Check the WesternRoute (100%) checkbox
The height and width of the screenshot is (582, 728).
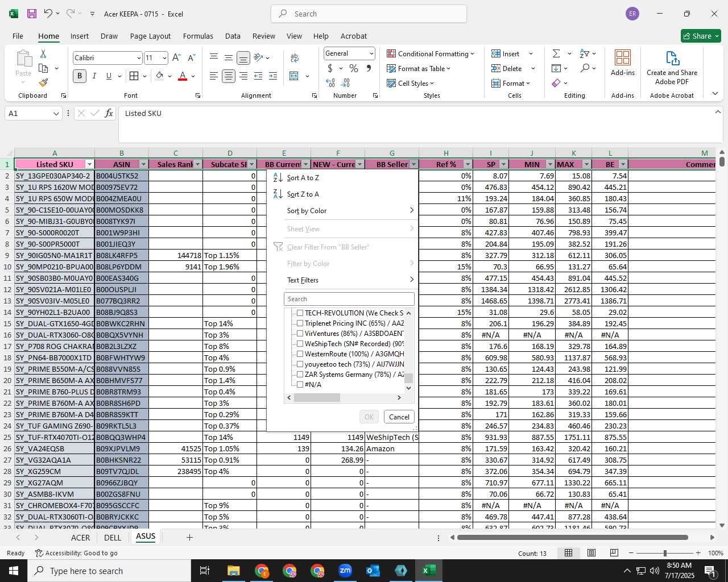click(x=300, y=354)
